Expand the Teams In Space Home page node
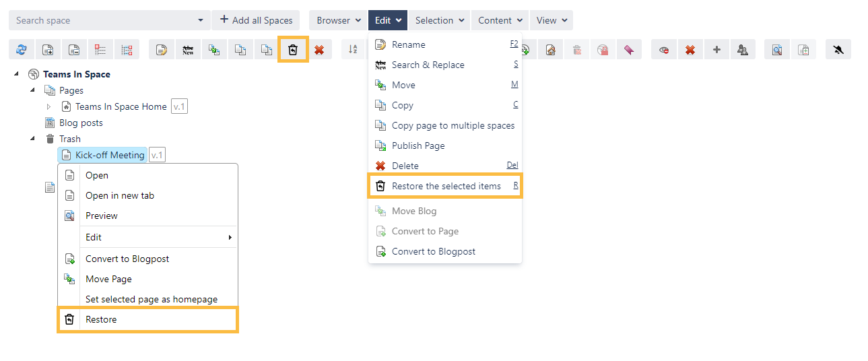 [48, 106]
